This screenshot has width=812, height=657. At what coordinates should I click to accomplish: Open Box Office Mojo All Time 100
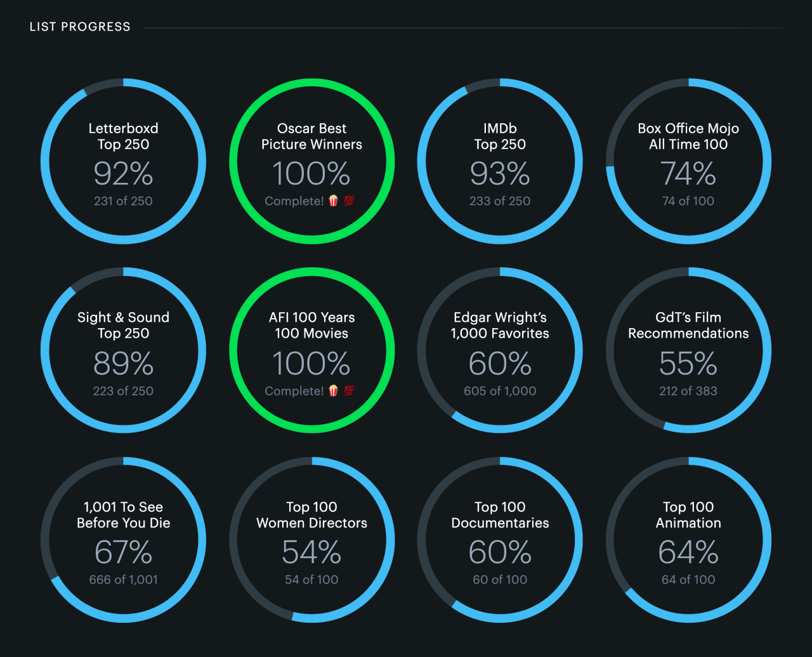tap(688, 136)
